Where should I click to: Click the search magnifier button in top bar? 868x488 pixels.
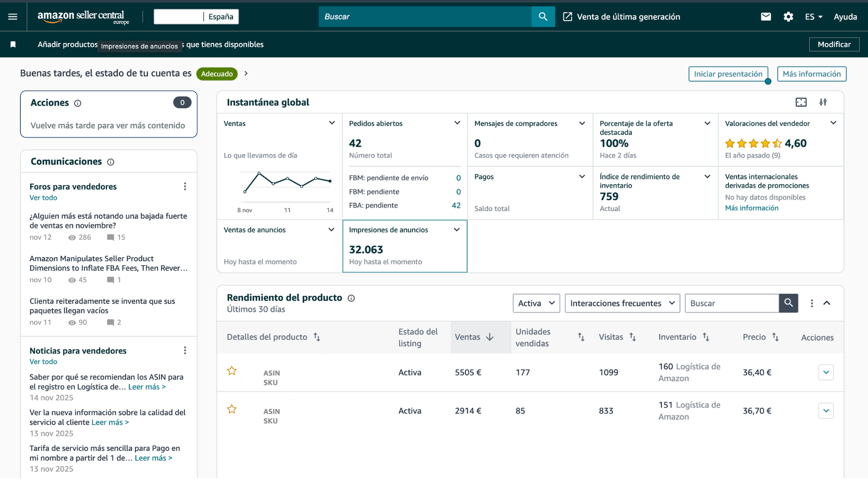(543, 17)
